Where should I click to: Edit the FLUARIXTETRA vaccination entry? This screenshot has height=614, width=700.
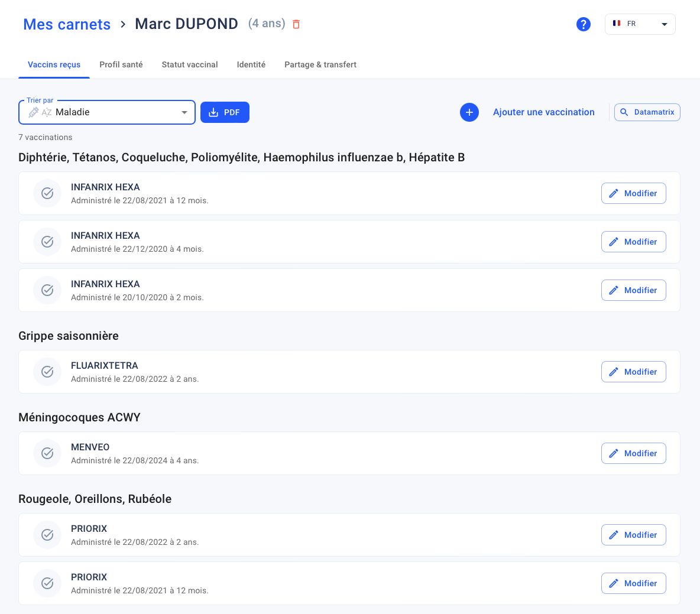[x=633, y=372]
